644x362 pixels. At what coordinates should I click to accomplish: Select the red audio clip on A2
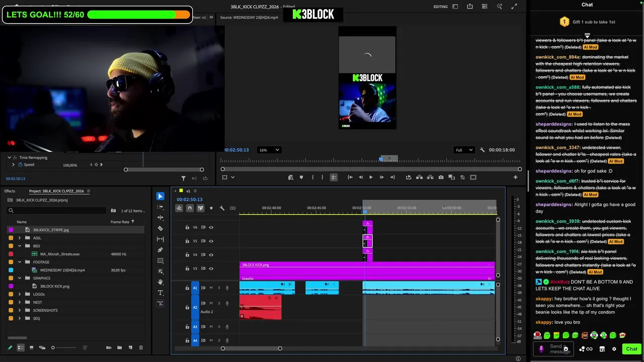coord(260,307)
